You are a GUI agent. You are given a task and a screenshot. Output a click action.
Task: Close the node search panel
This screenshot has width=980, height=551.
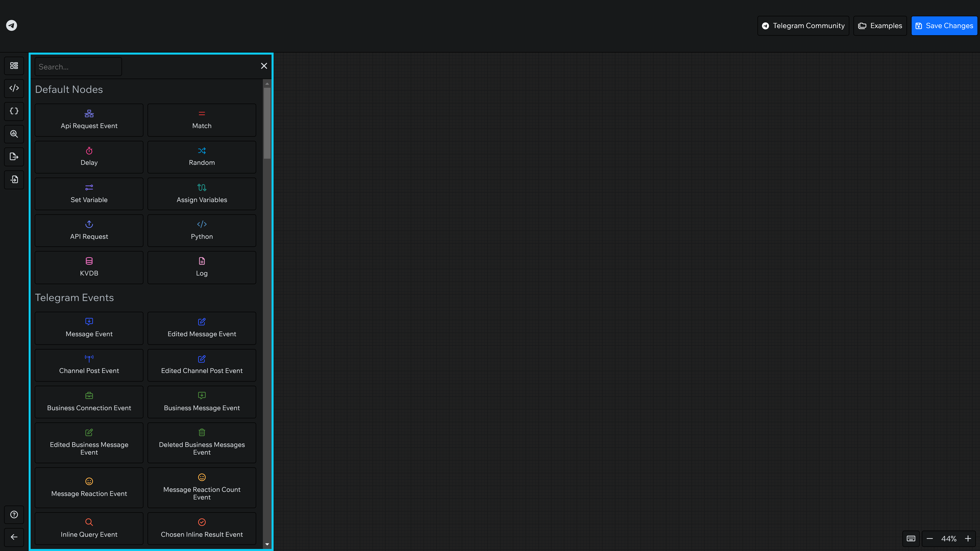[264, 66]
